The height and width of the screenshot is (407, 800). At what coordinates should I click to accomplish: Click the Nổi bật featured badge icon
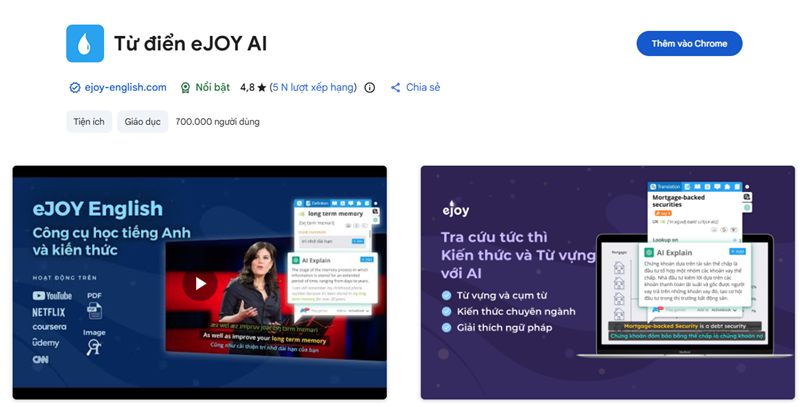[185, 88]
